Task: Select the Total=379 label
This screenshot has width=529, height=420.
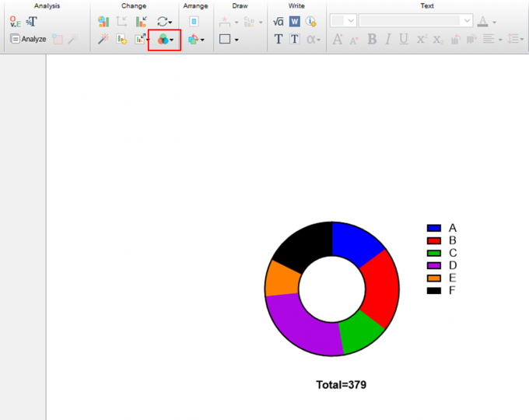Action: (x=341, y=384)
